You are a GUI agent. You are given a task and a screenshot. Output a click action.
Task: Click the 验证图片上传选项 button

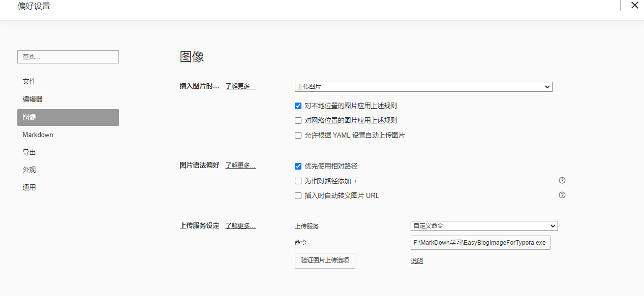click(x=325, y=260)
